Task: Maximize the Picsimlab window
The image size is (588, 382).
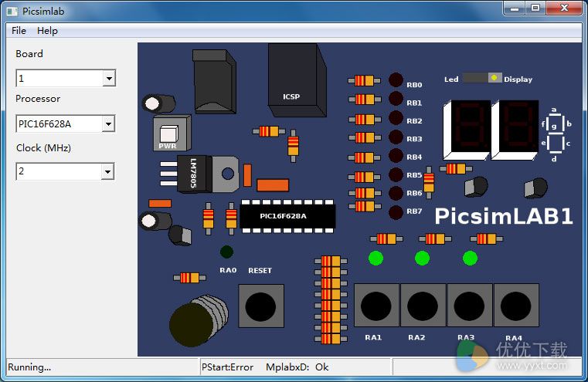Action: click(x=535, y=8)
